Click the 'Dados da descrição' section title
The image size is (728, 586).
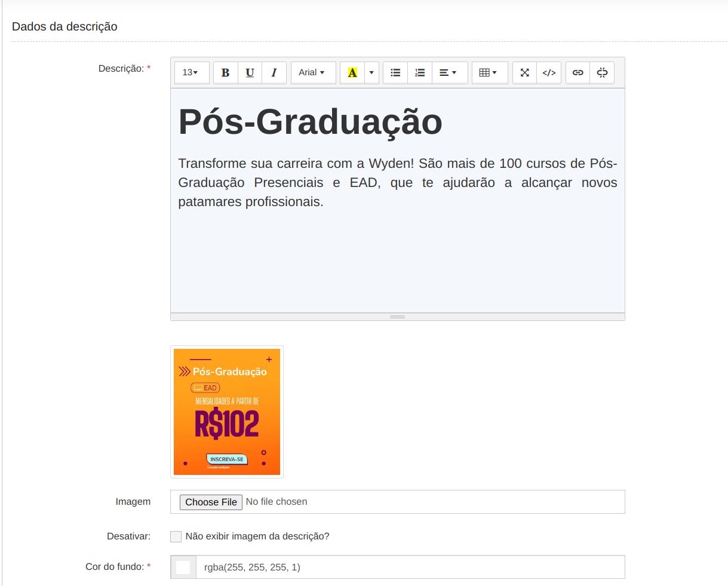click(64, 26)
